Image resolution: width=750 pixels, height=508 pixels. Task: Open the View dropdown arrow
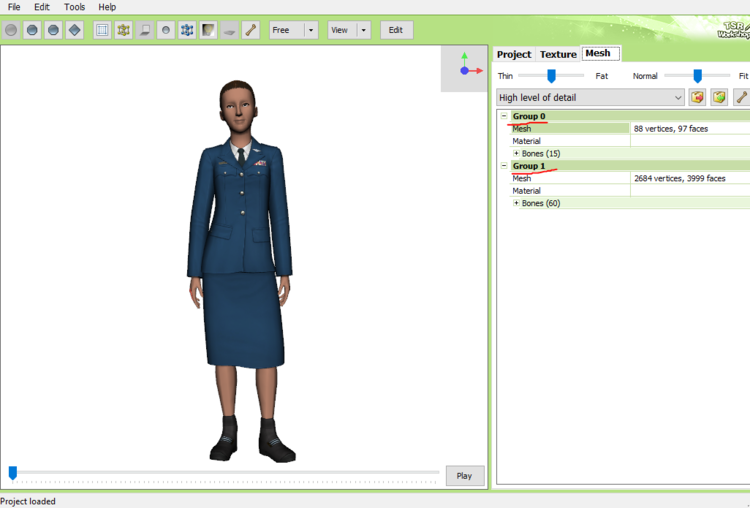point(364,30)
